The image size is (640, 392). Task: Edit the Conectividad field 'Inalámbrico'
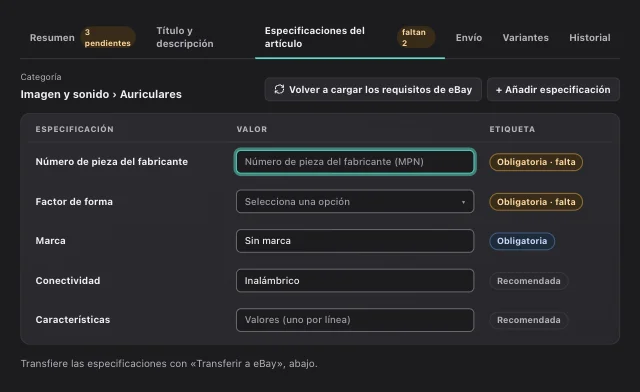[x=355, y=281]
